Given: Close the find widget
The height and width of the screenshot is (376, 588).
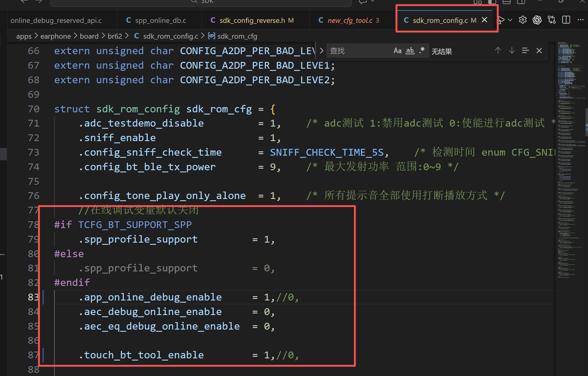Looking at the screenshot, I should (539, 51).
